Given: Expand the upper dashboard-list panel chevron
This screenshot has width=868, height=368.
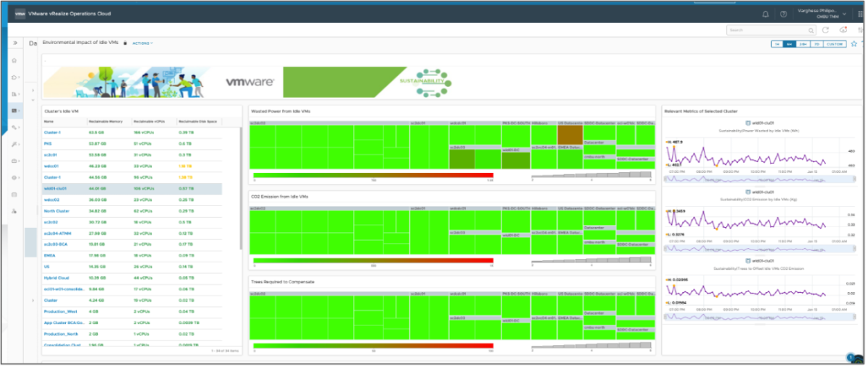Looking at the screenshot, I should [33, 90].
